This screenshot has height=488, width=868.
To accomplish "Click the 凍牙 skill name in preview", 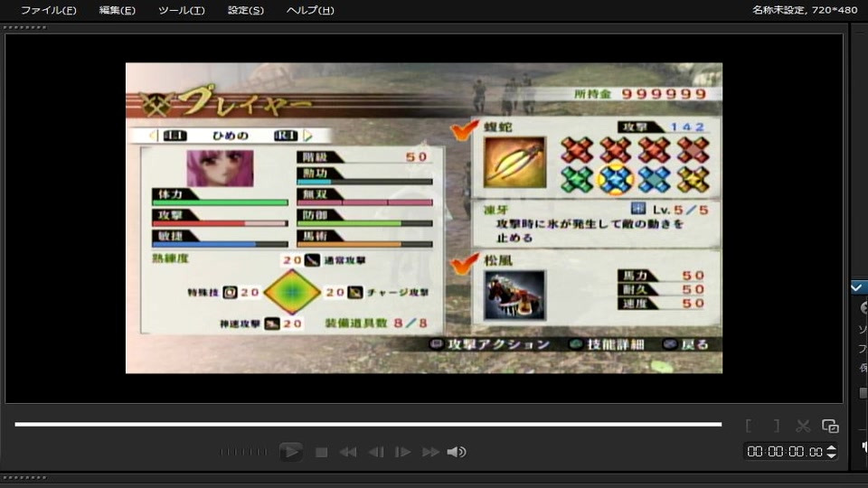I will click(x=496, y=211).
